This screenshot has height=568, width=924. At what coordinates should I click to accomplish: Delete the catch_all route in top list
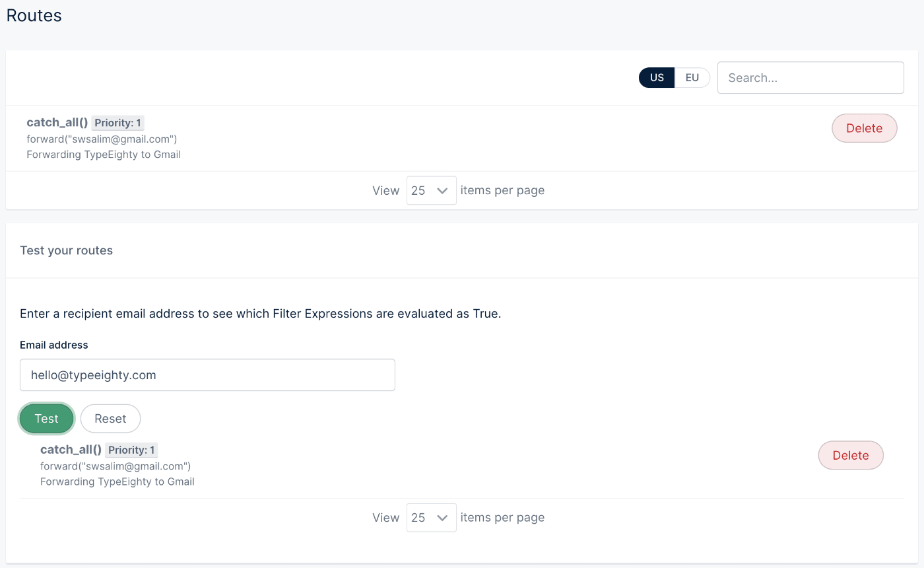coord(865,128)
